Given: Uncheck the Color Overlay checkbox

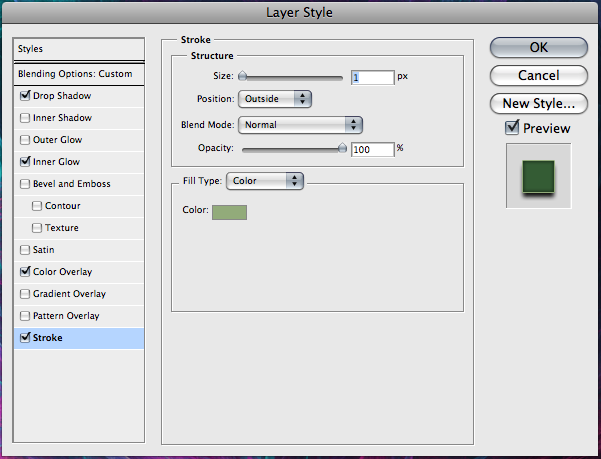Looking at the screenshot, I should point(25,272).
